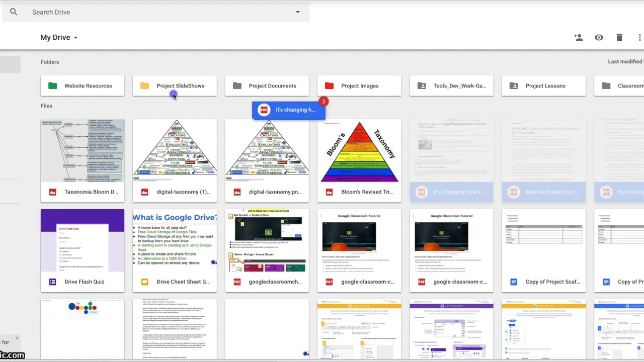Open the Tools_Dev_Work-Ga shared folder
The height and width of the screenshot is (362, 644).
452,86
